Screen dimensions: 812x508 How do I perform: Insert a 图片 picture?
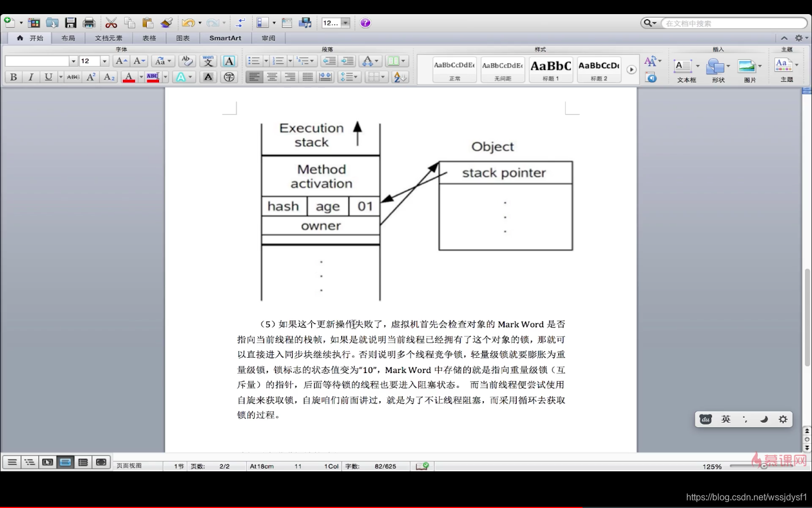pyautogui.click(x=749, y=70)
